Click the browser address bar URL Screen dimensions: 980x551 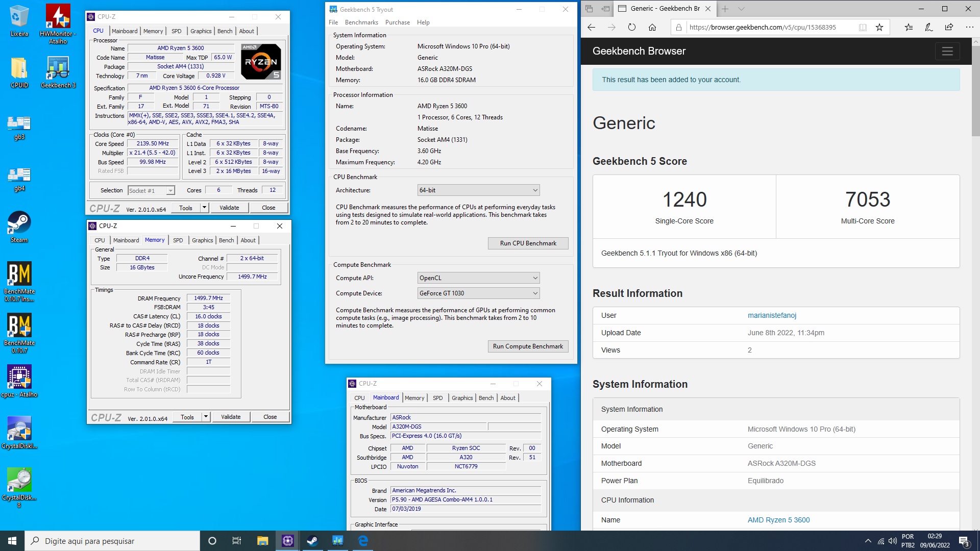763,28
